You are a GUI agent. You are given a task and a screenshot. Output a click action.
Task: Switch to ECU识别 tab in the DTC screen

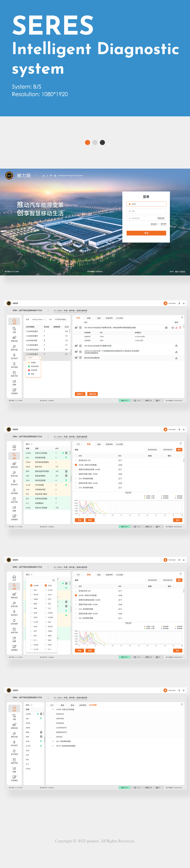coord(120,318)
